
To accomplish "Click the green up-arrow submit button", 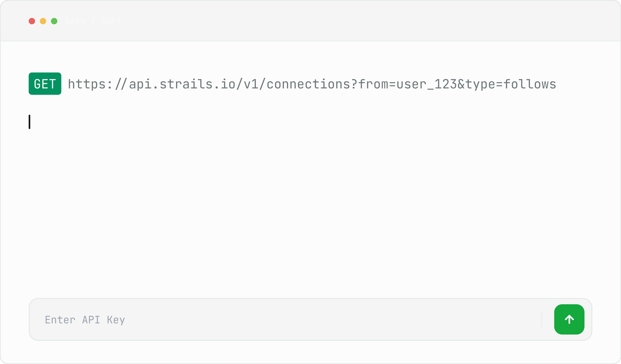I will click(569, 319).
